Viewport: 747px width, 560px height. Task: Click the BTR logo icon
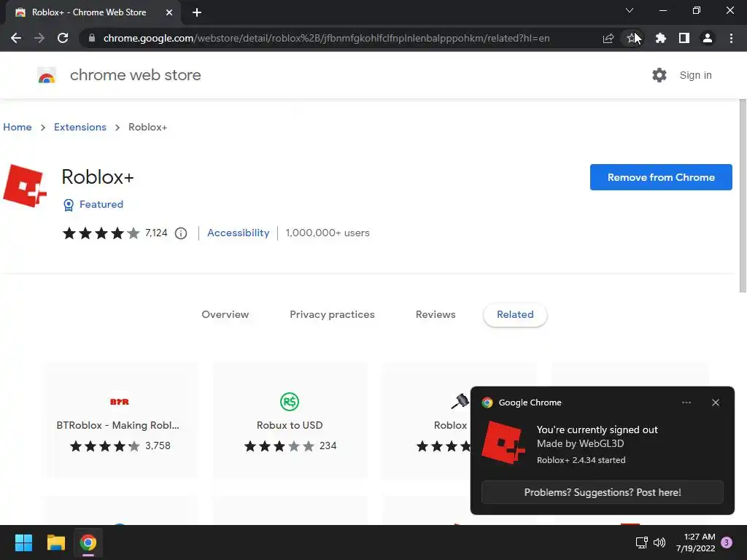[x=119, y=402]
